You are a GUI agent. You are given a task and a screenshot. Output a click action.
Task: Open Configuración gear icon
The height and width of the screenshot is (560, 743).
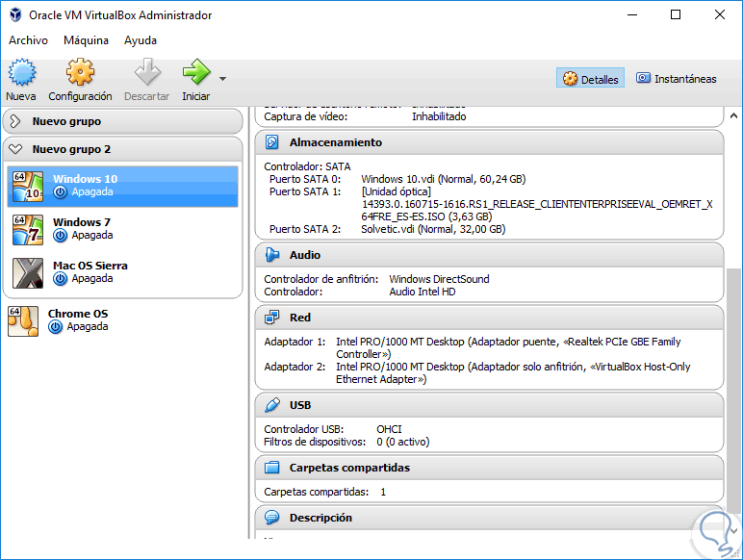[80, 72]
